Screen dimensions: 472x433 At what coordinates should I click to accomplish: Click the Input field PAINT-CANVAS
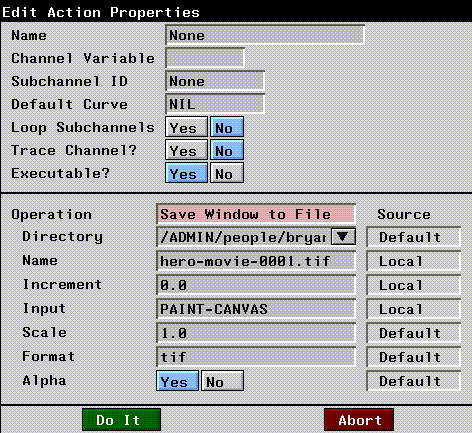click(256, 309)
